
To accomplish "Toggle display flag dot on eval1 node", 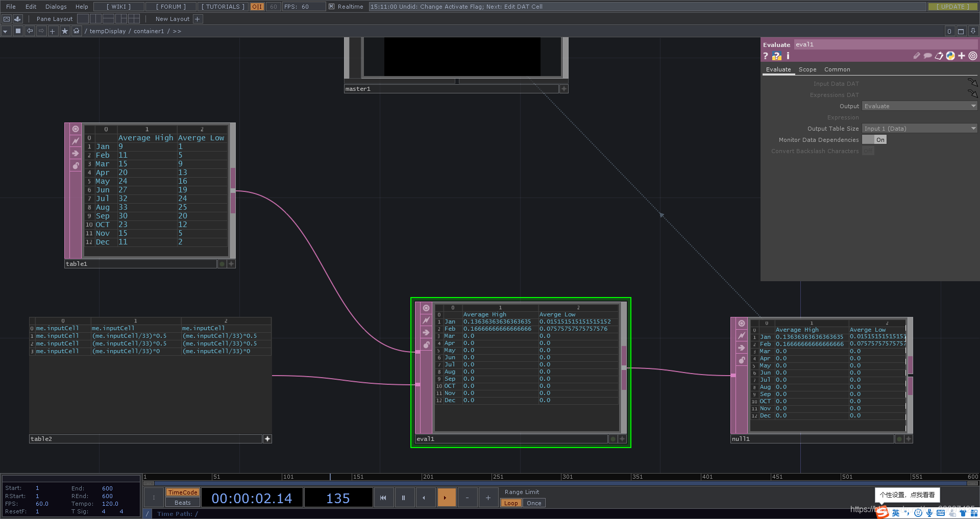I will click(613, 439).
